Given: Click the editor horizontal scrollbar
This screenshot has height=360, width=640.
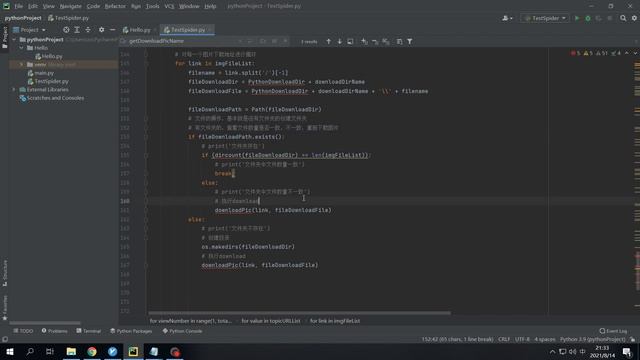Looking at the screenshot, I should tap(300, 313).
